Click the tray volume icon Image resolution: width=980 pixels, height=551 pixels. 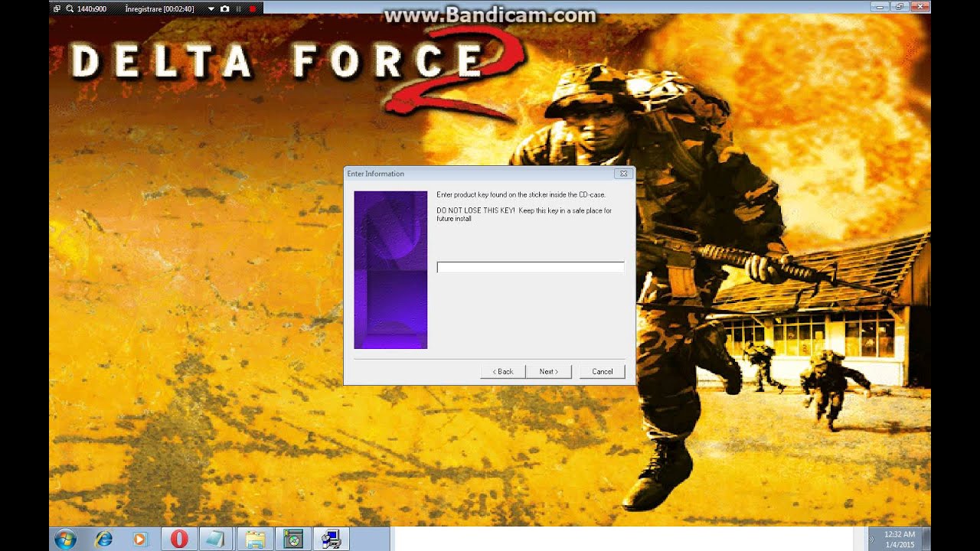pyautogui.click(x=872, y=540)
